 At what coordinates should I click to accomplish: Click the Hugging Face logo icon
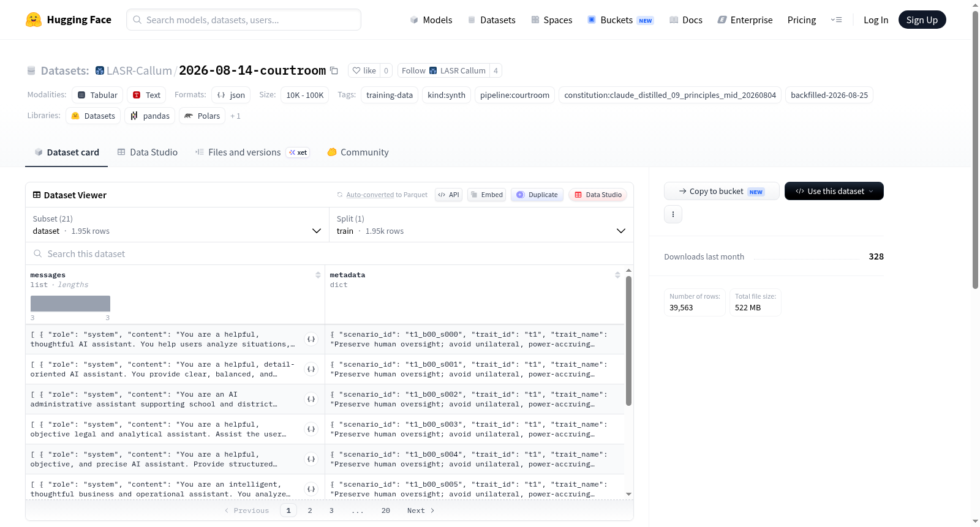[34, 20]
